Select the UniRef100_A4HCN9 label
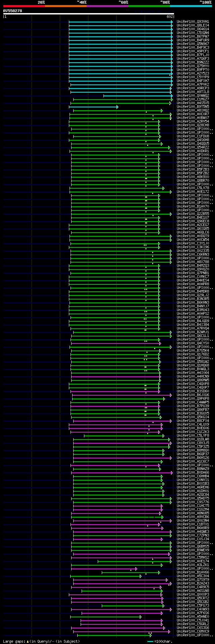The image size is (215, 644). pyautogui.click(x=193, y=376)
